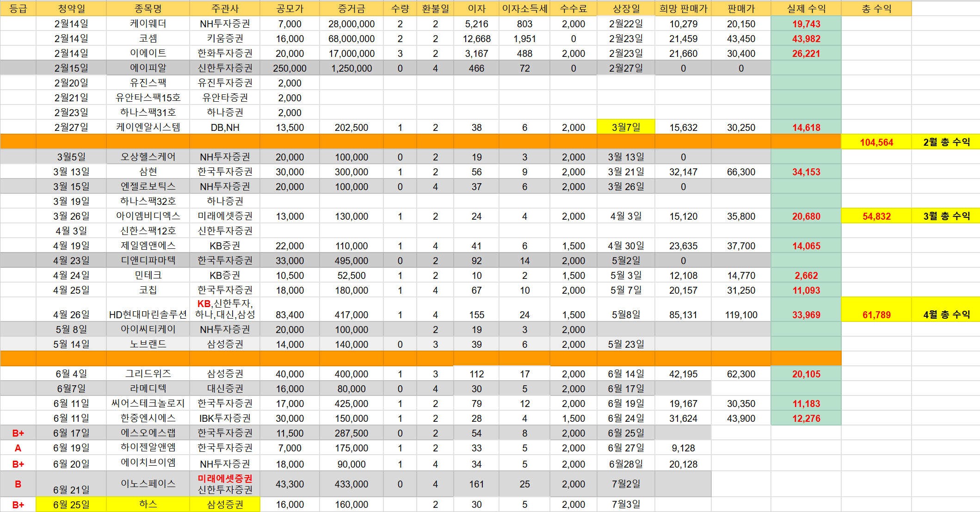Viewport: 980px width, 512px height.
Task: Click the 미래에셋증권 신한투자증권 underwriter cell
Action: tap(225, 484)
